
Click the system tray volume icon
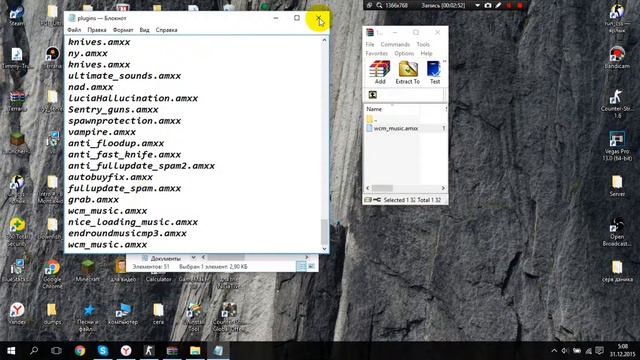pyautogui.click(x=565, y=351)
